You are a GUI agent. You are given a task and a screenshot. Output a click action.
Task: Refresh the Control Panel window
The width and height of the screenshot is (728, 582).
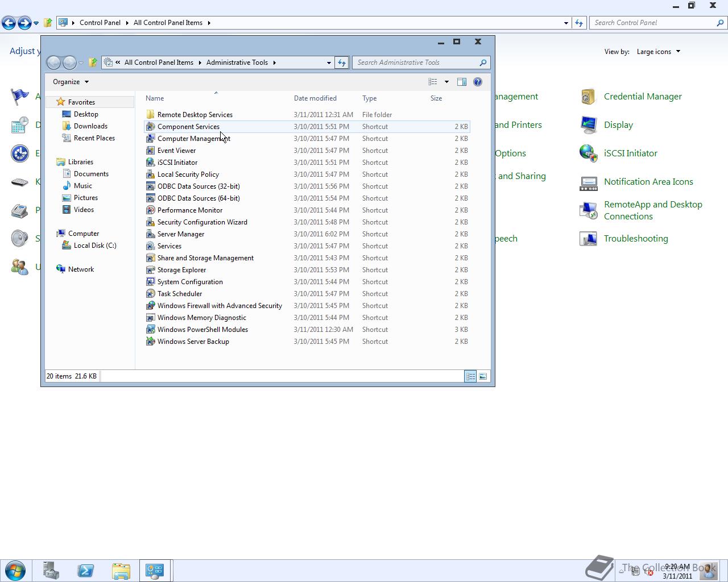[579, 23]
